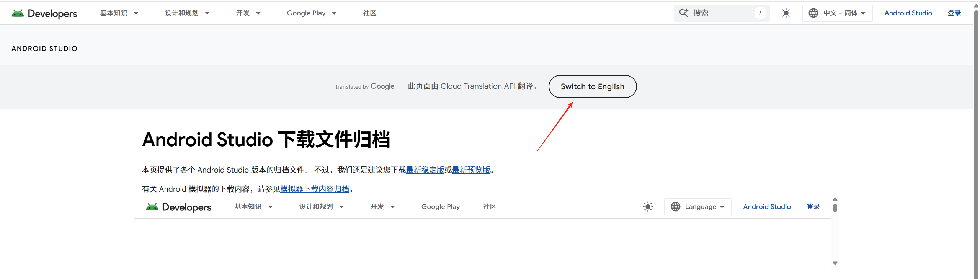Click 登录 in the top header
The height and width of the screenshot is (279, 980).
[954, 13]
